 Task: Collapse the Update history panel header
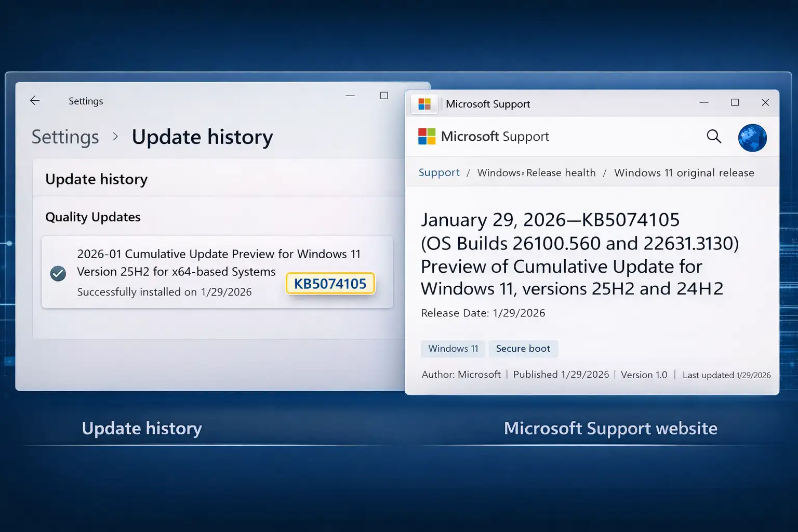(x=97, y=179)
